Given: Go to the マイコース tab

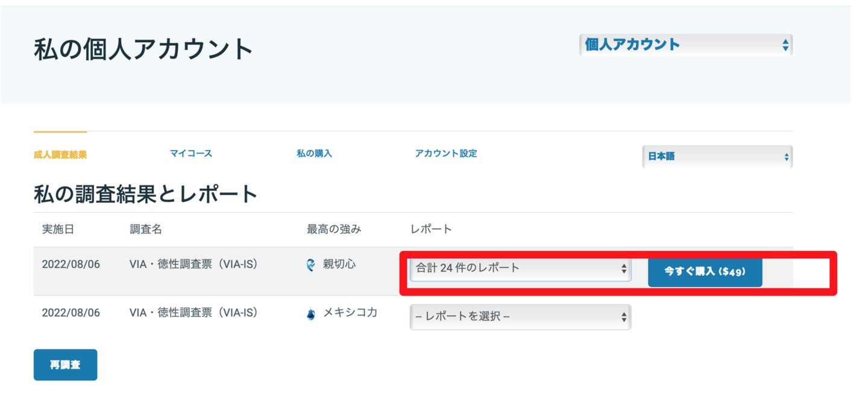Looking at the screenshot, I should pyautogui.click(x=191, y=154).
